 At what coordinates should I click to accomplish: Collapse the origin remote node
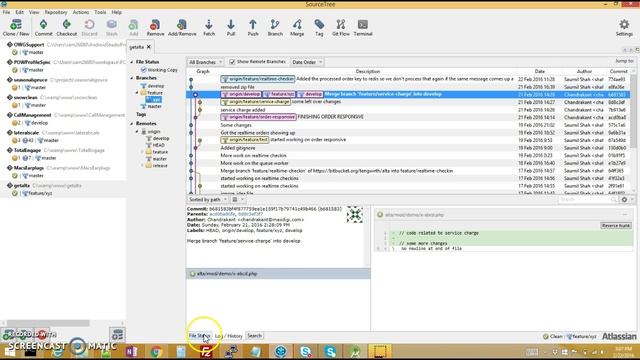point(137,131)
